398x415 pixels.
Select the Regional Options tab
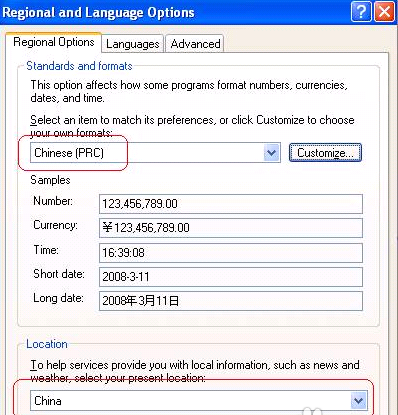tap(54, 42)
